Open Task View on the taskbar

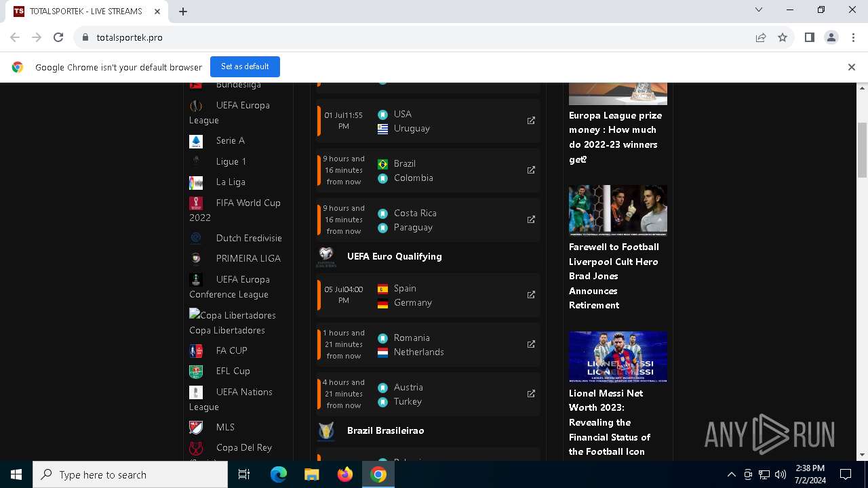(x=245, y=474)
